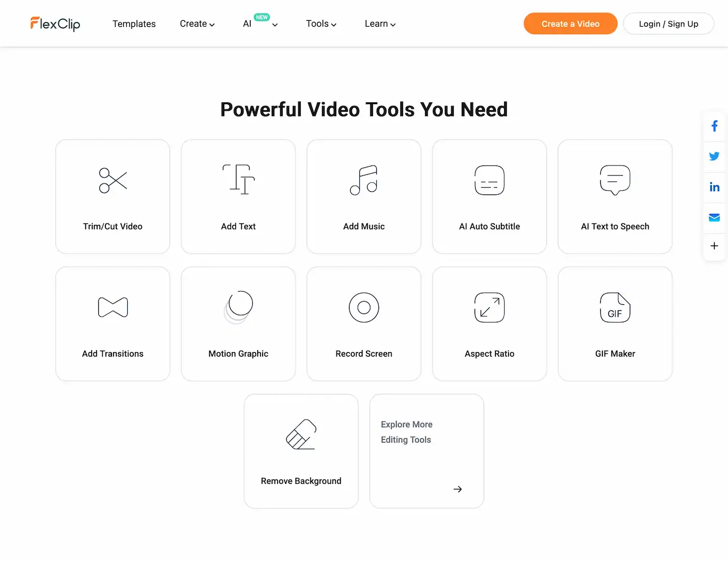728x561 pixels.
Task: Click the Add Music note icon
Action: pyautogui.click(x=364, y=180)
